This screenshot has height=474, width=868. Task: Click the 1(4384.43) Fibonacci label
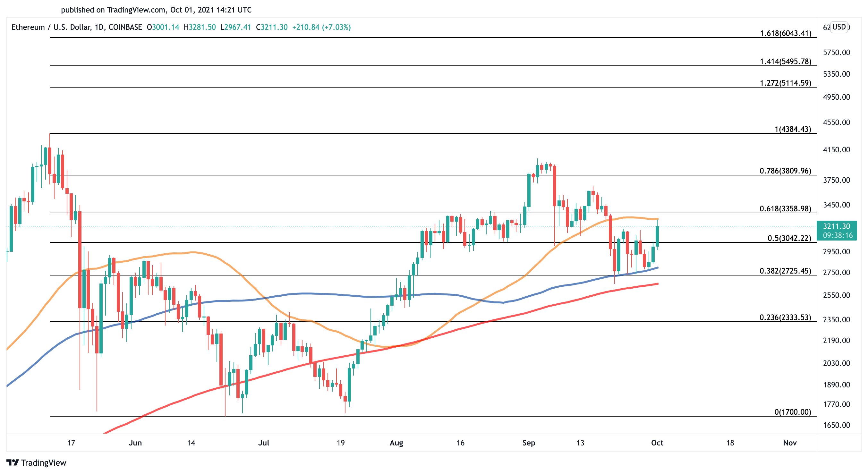point(793,129)
